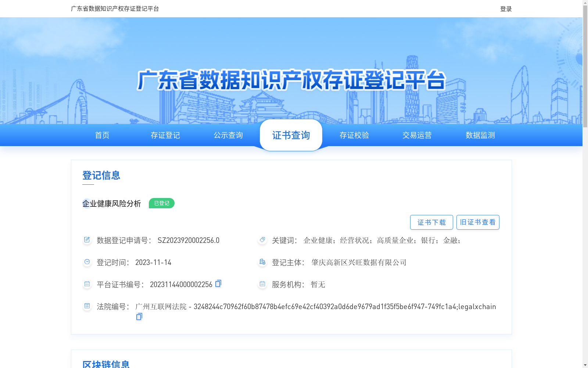
Task: Select the 证书查询 tab
Action: 291,135
